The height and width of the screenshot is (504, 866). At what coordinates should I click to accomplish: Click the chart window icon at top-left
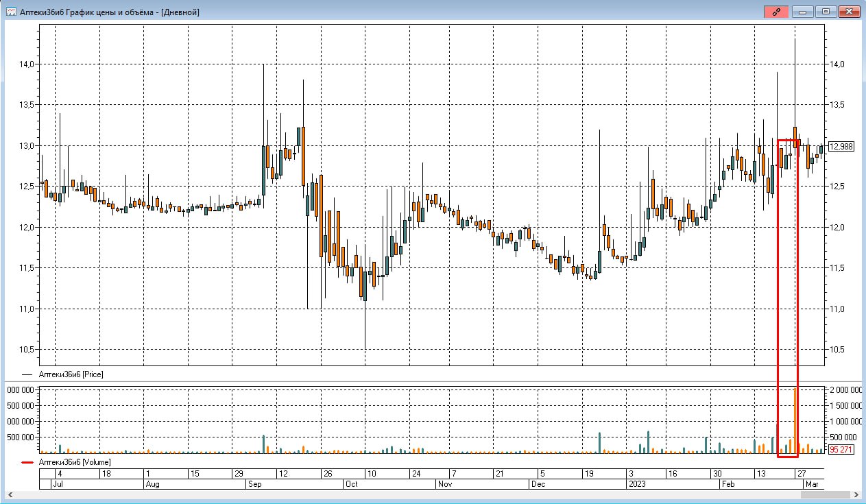point(11,12)
